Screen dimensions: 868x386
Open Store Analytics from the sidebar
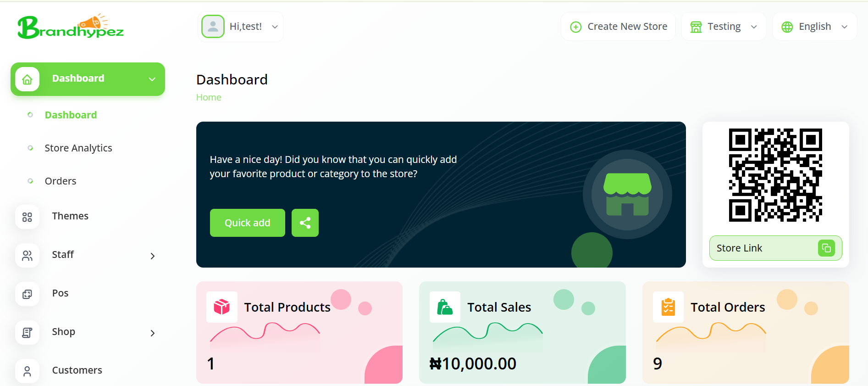click(x=78, y=148)
